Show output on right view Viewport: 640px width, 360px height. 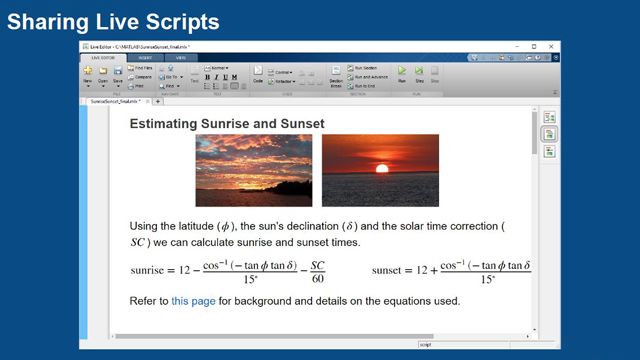pyautogui.click(x=549, y=118)
